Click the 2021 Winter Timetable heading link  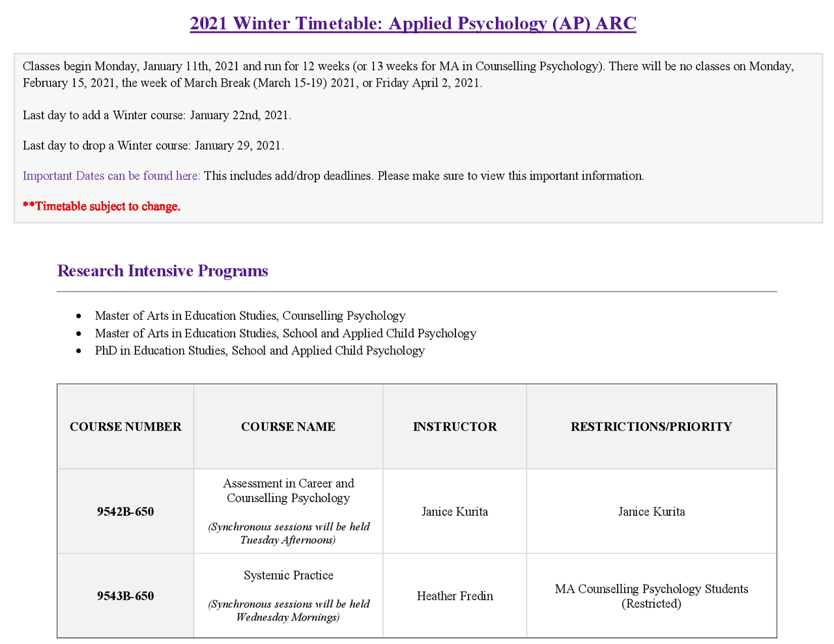tap(412, 23)
